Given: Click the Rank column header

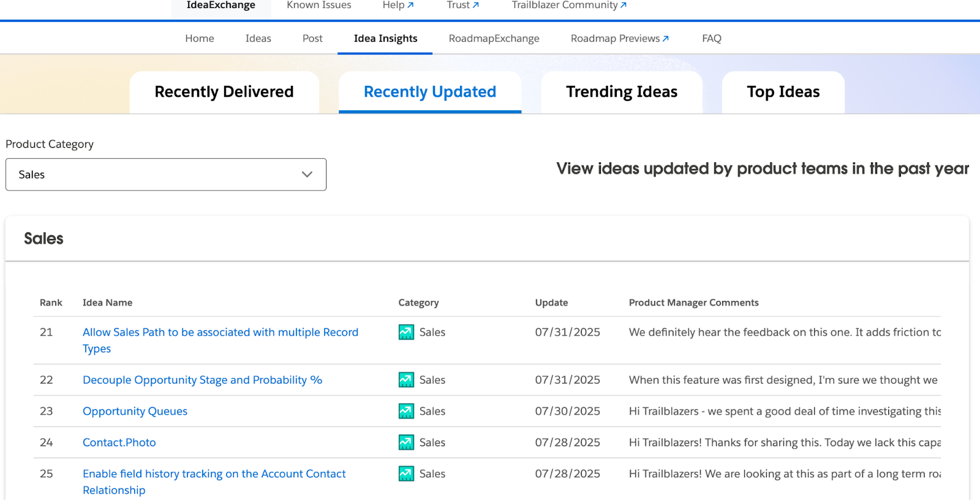Looking at the screenshot, I should tap(51, 303).
